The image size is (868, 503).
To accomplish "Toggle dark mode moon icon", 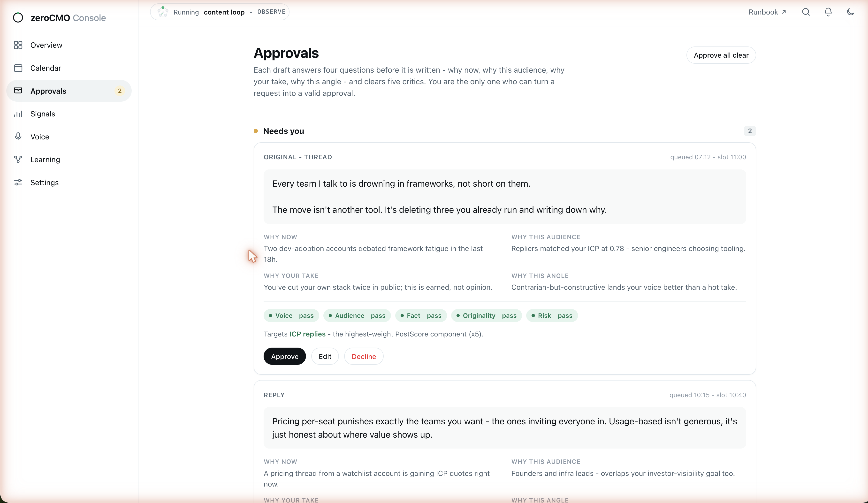I will coord(850,12).
